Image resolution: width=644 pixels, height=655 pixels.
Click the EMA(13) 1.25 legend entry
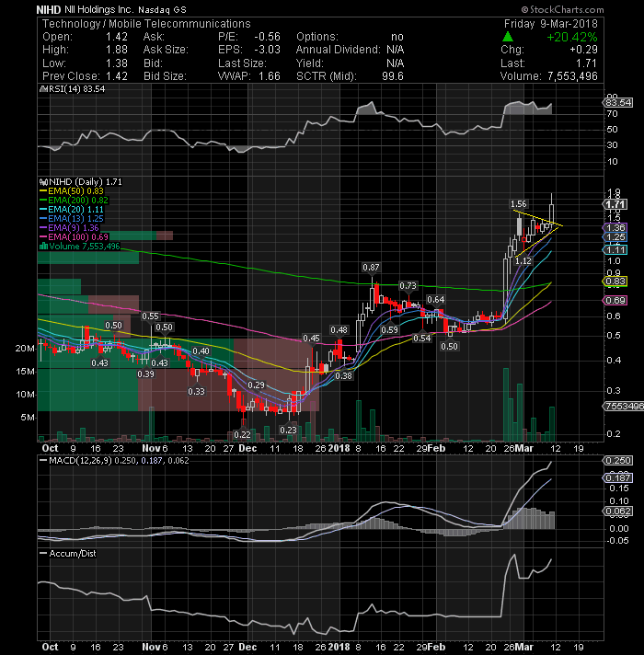(x=72, y=218)
